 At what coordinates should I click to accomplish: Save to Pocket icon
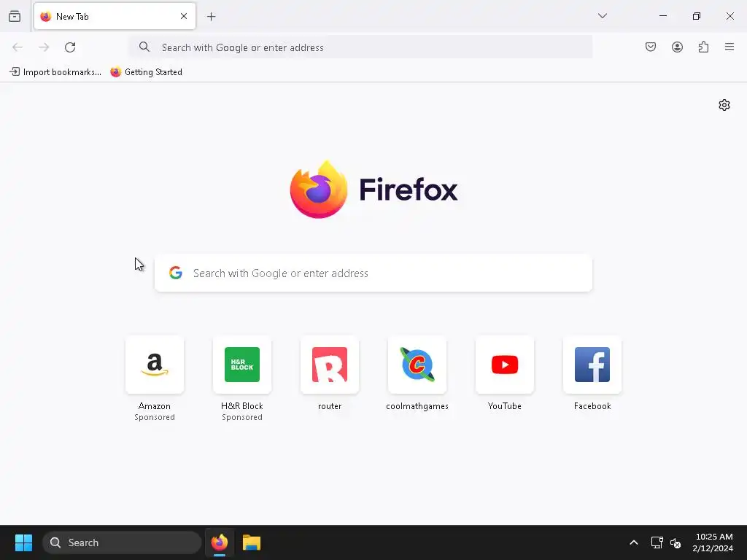point(651,47)
